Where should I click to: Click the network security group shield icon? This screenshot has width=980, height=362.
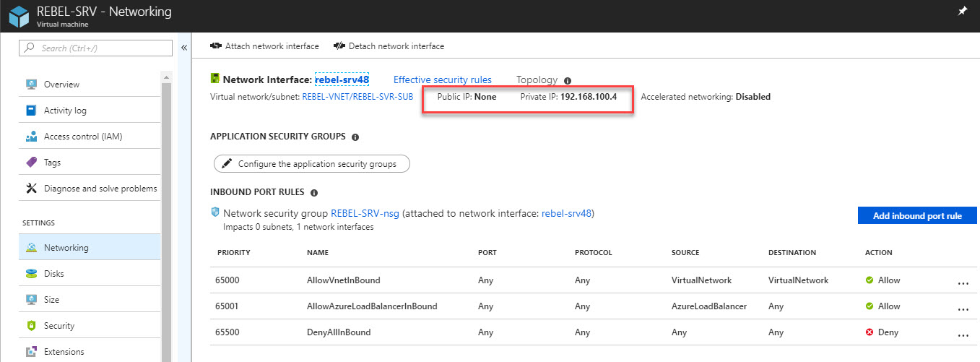coord(214,213)
